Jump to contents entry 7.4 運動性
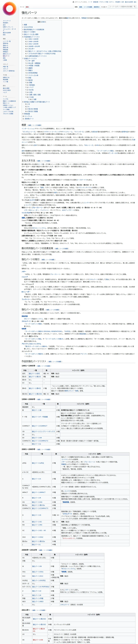The width and height of the screenshot is (138, 644). (29, 68)
